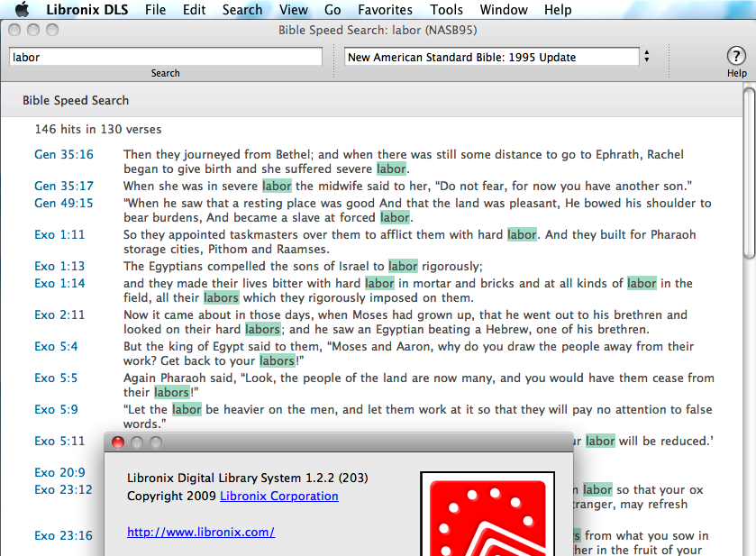Open the Gen 49:15 verse reference

pyautogui.click(x=64, y=203)
